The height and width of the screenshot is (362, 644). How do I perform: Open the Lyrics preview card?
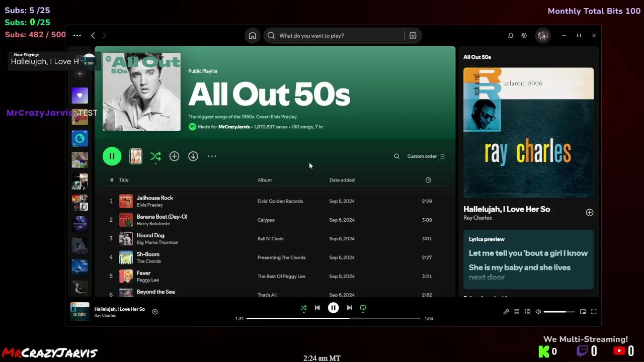[x=528, y=259]
